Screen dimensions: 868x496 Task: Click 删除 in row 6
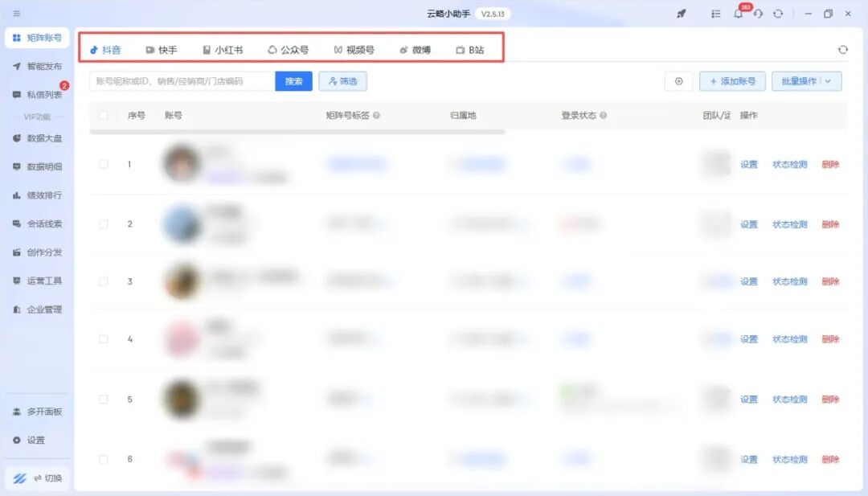click(x=830, y=460)
